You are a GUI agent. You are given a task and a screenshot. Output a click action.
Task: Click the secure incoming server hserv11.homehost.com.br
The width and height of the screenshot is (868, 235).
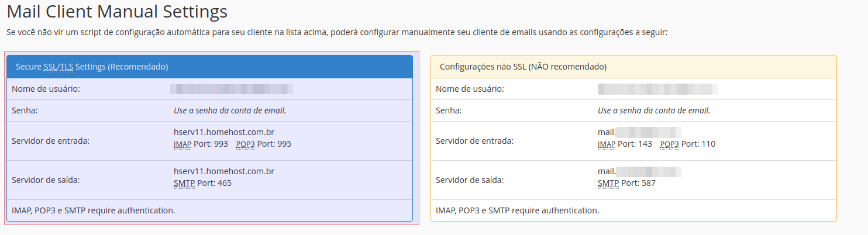click(224, 133)
